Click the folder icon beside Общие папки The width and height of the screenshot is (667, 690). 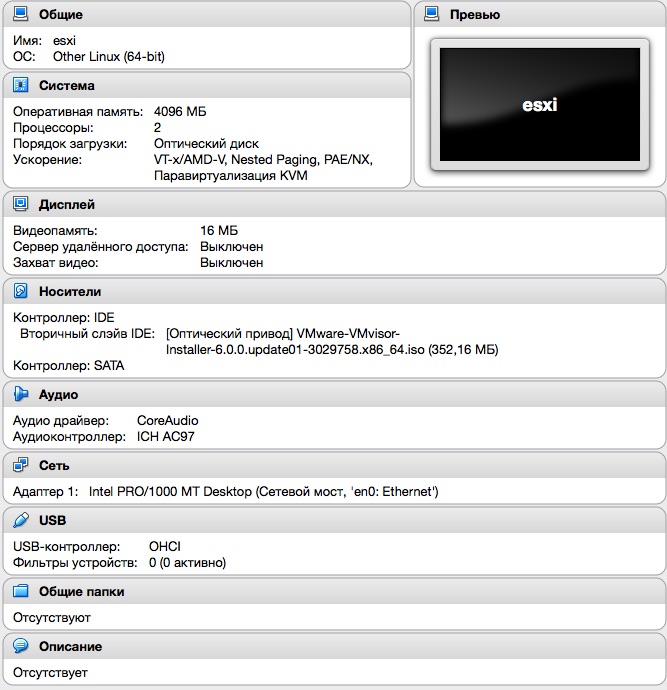20,592
